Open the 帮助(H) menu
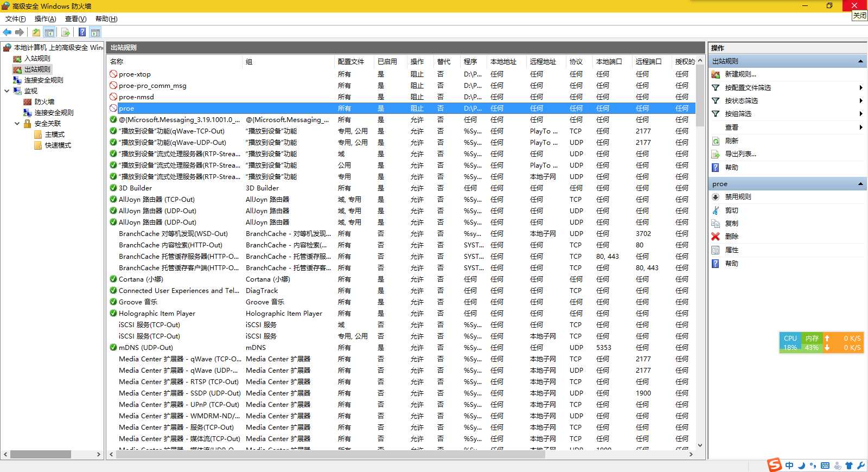Viewport: 868px width, 472px height. tap(106, 19)
